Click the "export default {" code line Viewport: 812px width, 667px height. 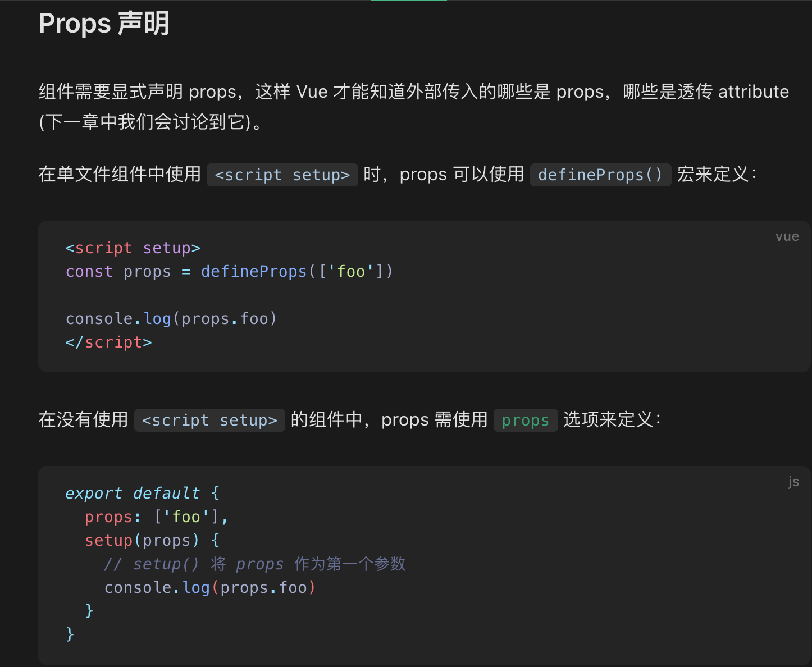142,494
